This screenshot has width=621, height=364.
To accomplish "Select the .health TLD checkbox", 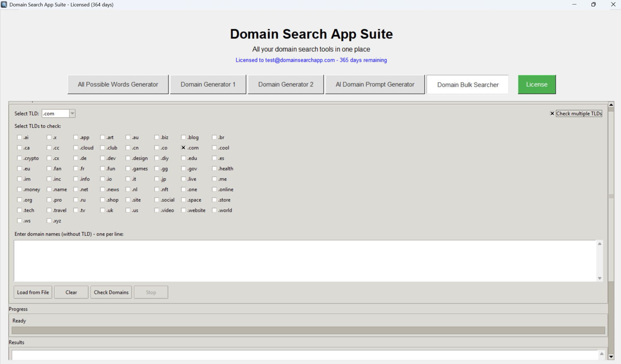I will 214,168.
